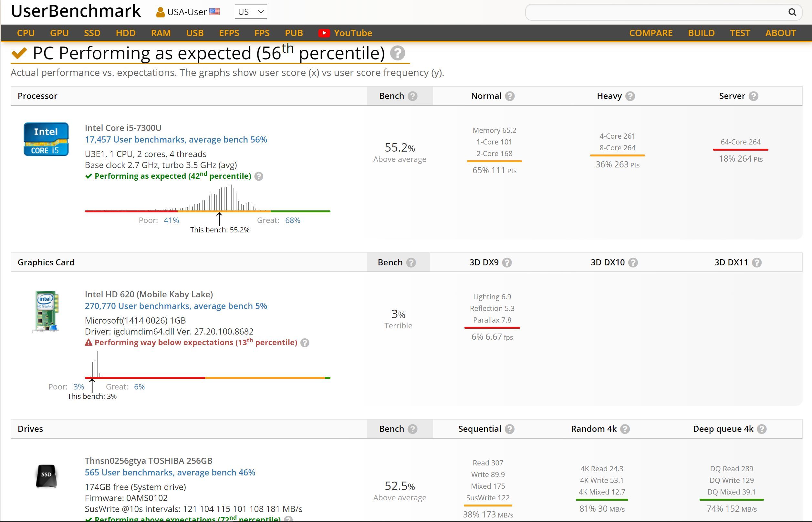Click PC Performing as expected heading
Viewport: 812px width, 522px height.
click(209, 53)
